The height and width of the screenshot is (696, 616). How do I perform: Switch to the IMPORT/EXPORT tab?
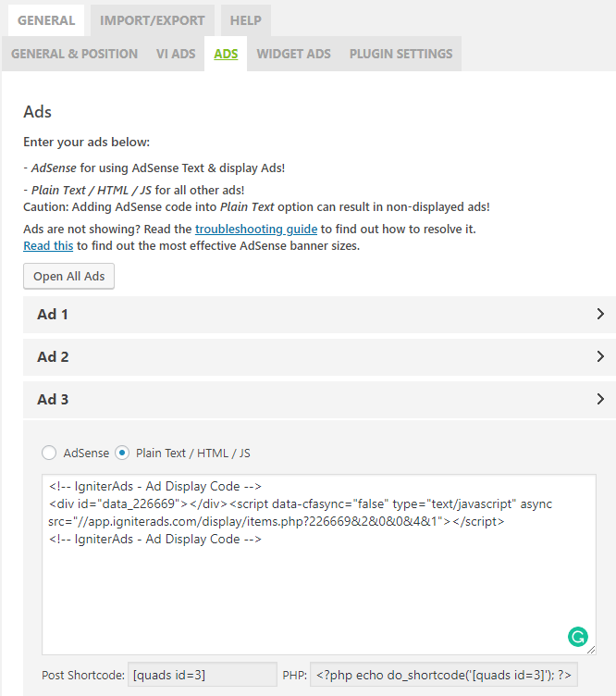pyautogui.click(x=152, y=20)
